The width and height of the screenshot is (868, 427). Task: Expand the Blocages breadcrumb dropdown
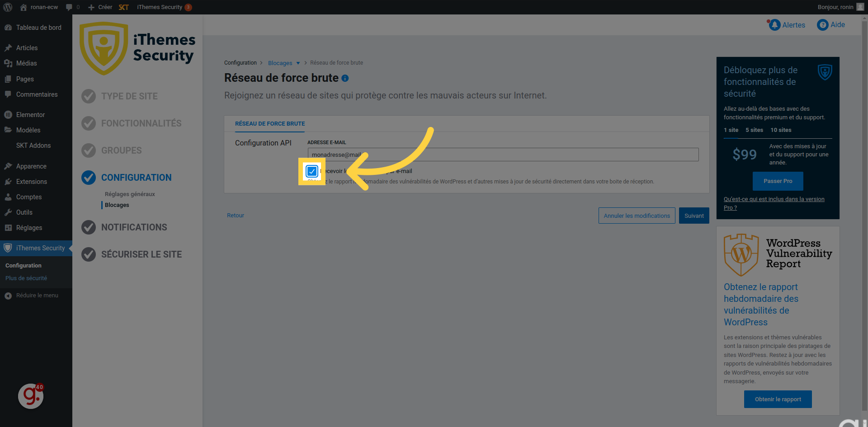click(284, 63)
